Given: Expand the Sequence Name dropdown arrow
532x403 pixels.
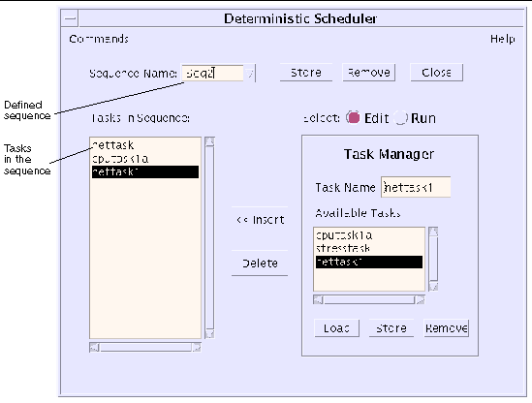Looking at the screenshot, I should pyautogui.click(x=250, y=74).
